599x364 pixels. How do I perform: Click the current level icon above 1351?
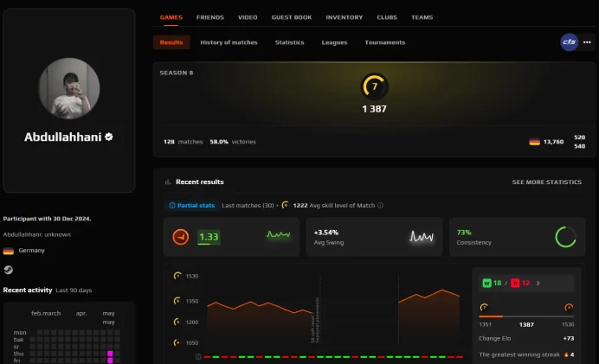coord(484,307)
